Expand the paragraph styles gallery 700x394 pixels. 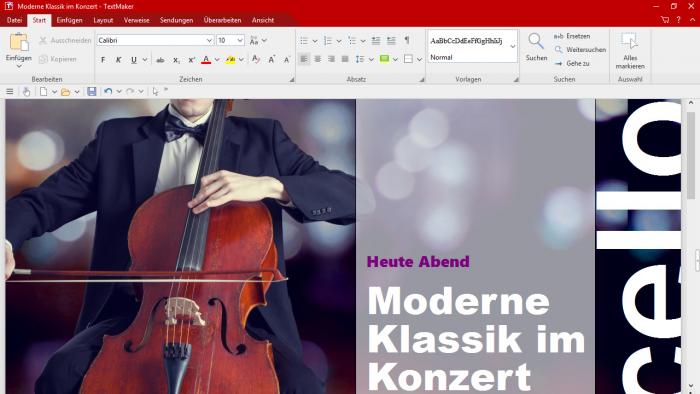512,46
